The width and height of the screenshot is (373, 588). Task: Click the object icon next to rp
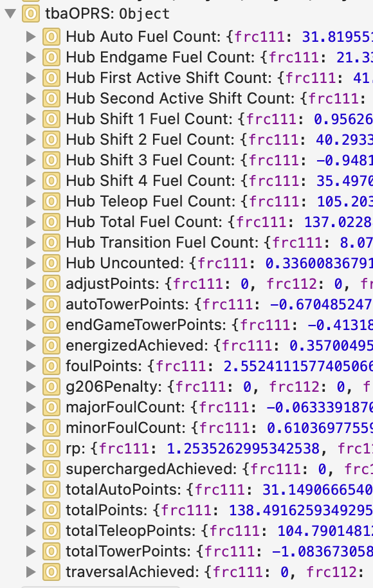[51, 448]
